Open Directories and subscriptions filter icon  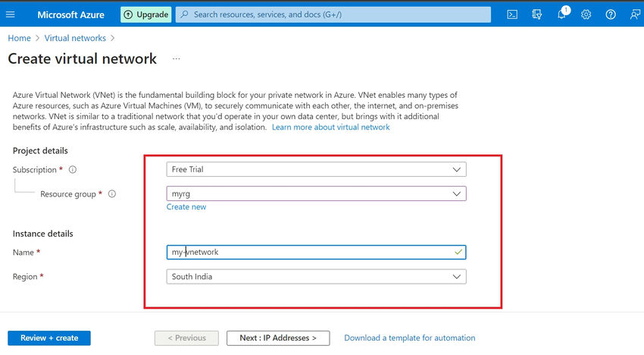pos(537,14)
